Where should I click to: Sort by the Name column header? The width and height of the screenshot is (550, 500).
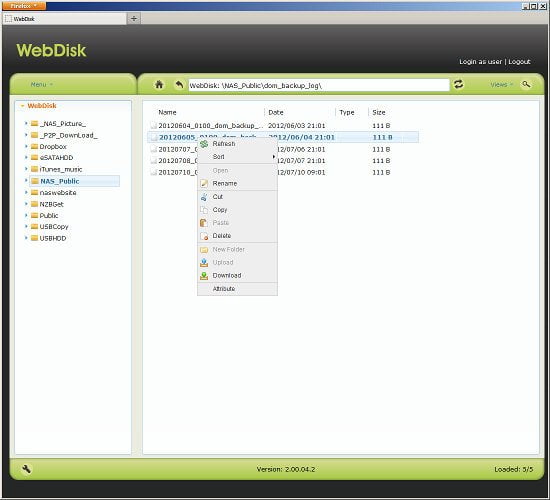[x=167, y=112]
